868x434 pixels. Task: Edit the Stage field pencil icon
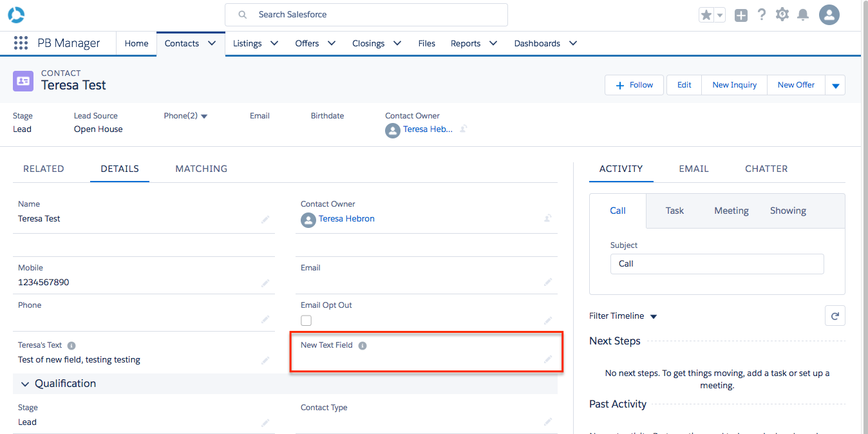pyautogui.click(x=265, y=422)
